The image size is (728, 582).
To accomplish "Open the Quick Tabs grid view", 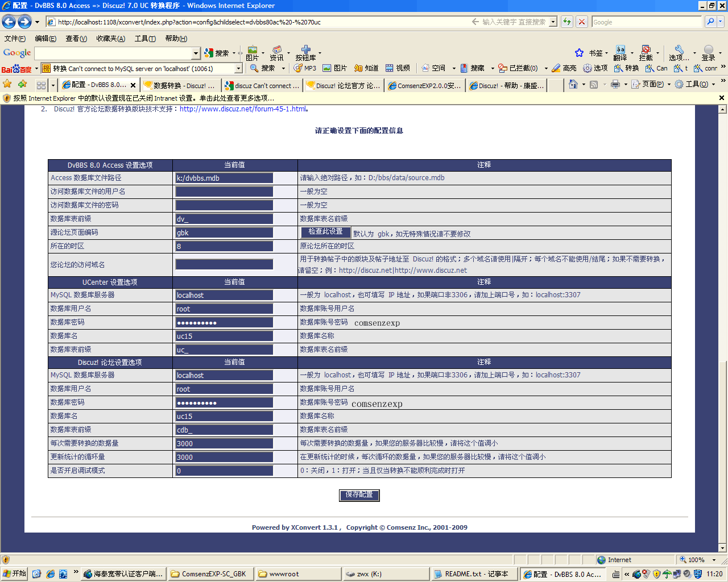I will [41, 85].
